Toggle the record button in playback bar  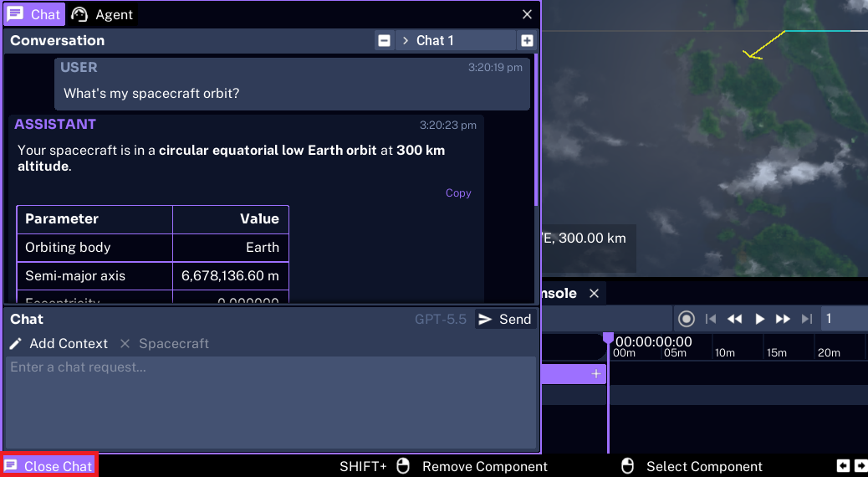coord(687,319)
